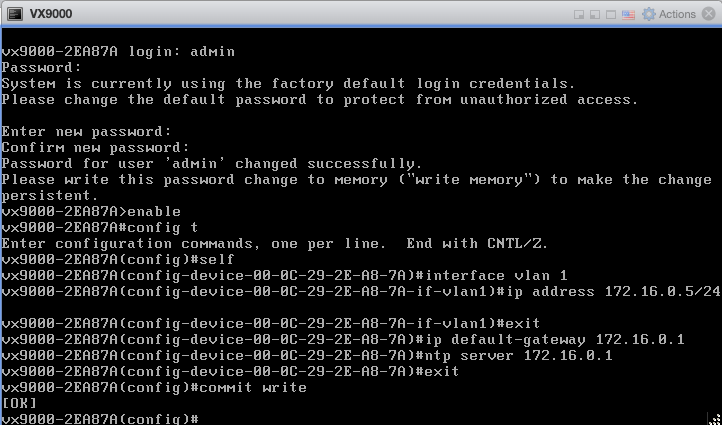Open the US flag keyboard layout selector
The width and height of the screenshot is (722, 425).
point(628,14)
